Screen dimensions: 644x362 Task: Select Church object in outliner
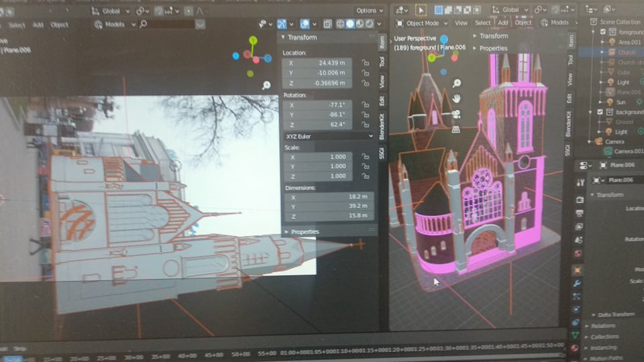(626, 52)
